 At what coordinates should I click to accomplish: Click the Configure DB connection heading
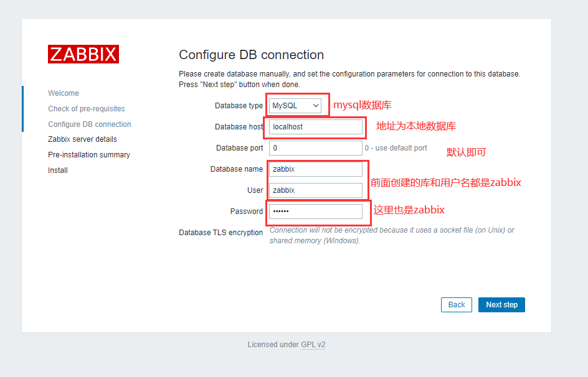pos(251,55)
